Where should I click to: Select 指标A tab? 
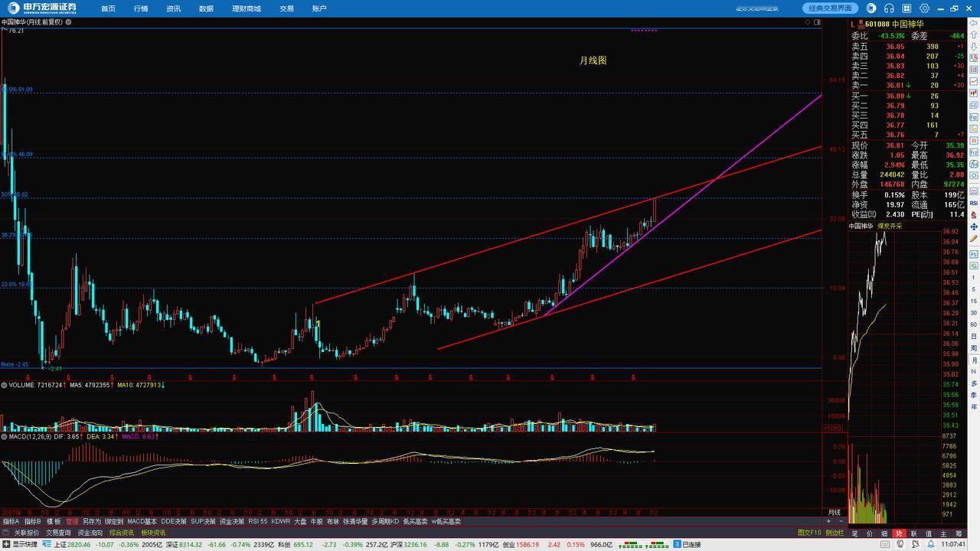[x=11, y=521]
